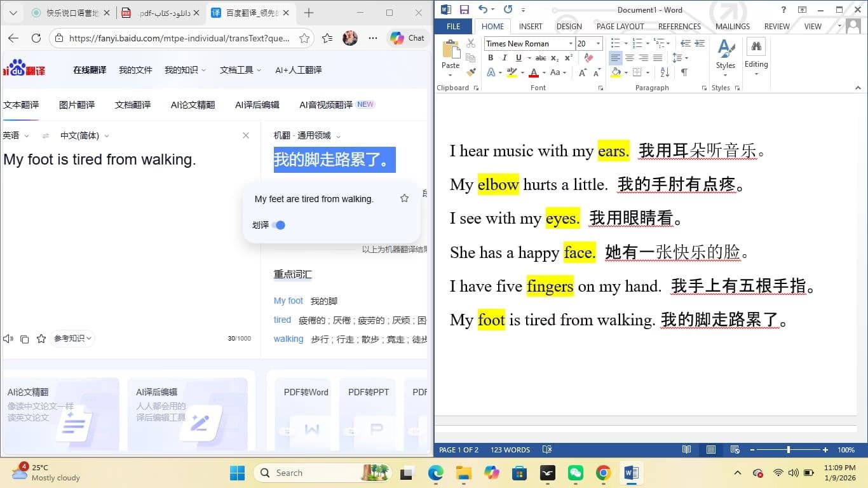Toggle the 划译 switch in the popup

click(280, 224)
